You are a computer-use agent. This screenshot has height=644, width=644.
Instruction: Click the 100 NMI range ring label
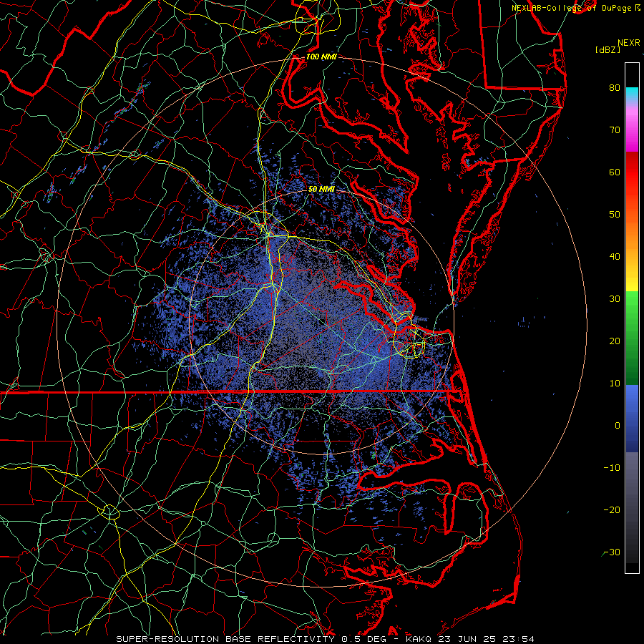(321, 57)
